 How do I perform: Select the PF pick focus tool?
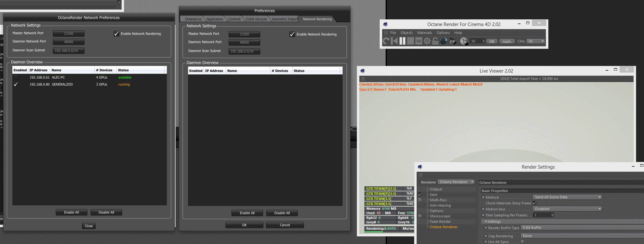[x=453, y=41]
